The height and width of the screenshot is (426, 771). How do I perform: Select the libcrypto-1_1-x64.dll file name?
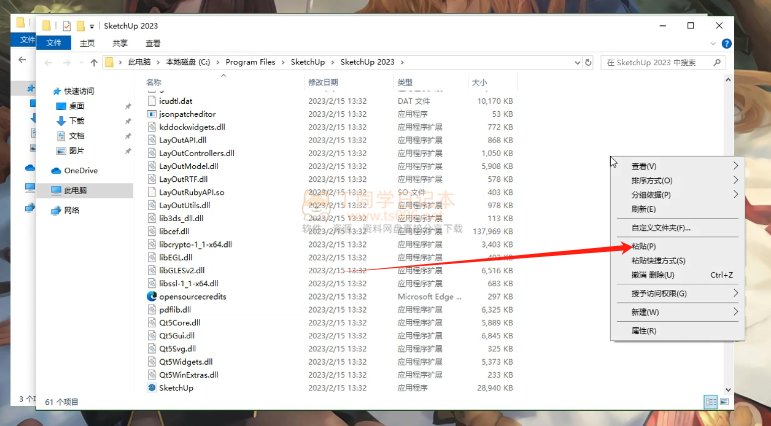[x=196, y=244]
